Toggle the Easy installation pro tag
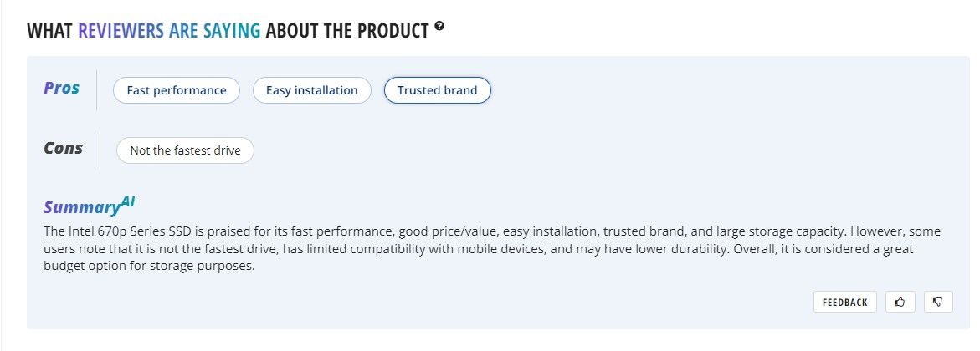The width and height of the screenshot is (980, 351). click(311, 90)
